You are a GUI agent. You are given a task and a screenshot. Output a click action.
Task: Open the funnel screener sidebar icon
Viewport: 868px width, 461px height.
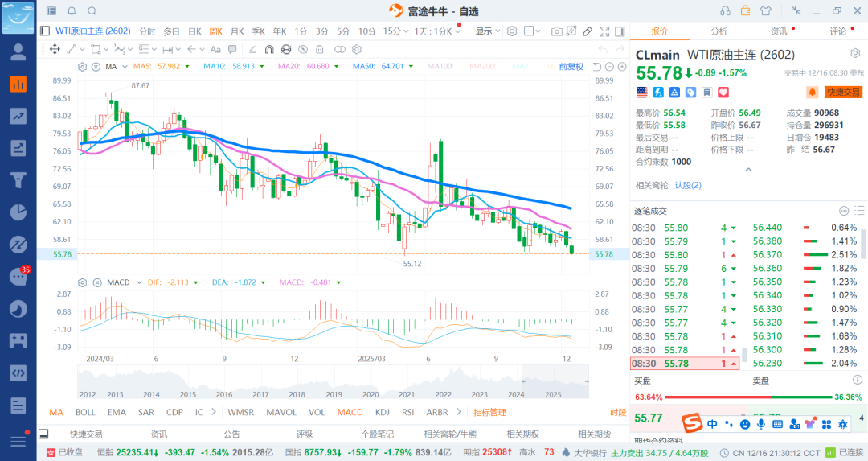[18, 180]
